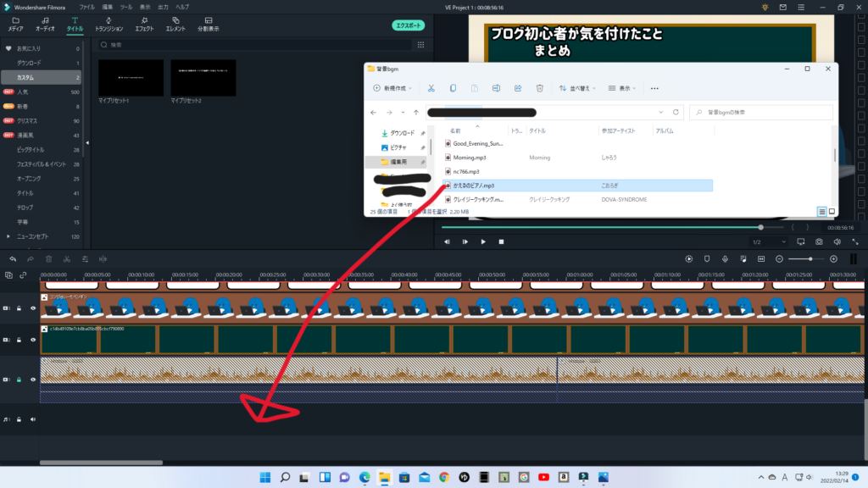Click the fullscreen preview arrows icon
The height and width of the screenshot is (488, 868).
click(x=855, y=241)
